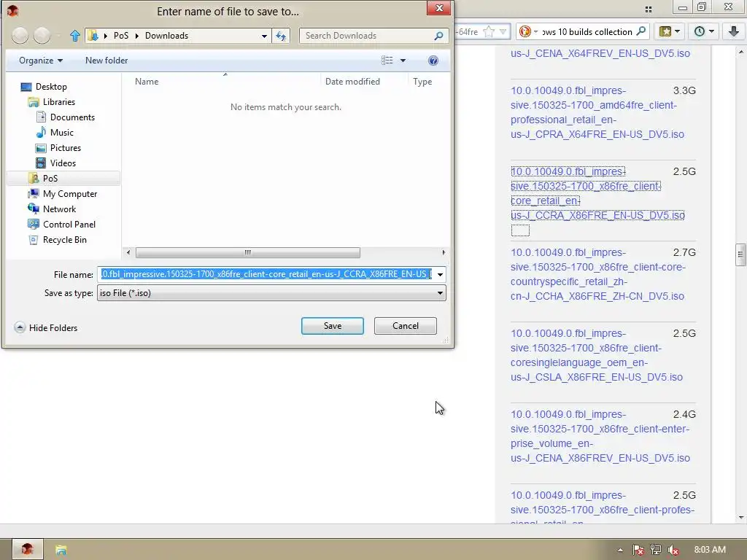Click the horizontal scrollbar left arrow

(128, 252)
